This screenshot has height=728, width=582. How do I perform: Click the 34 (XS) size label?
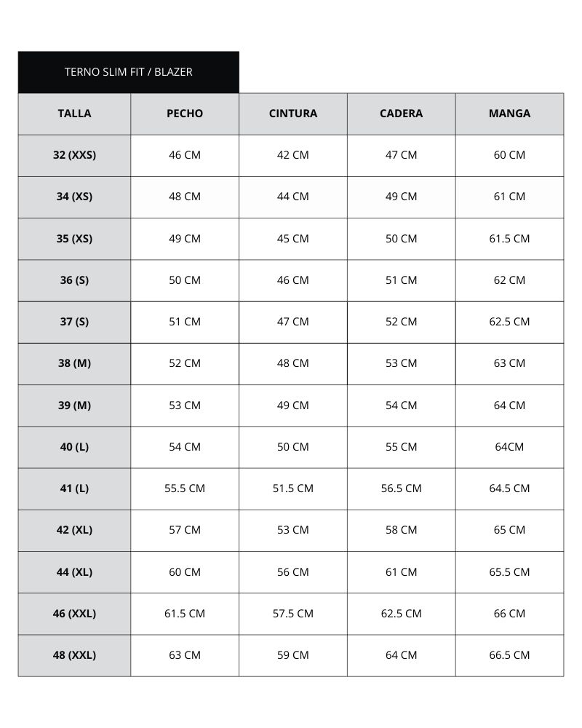[x=74, y=197]
